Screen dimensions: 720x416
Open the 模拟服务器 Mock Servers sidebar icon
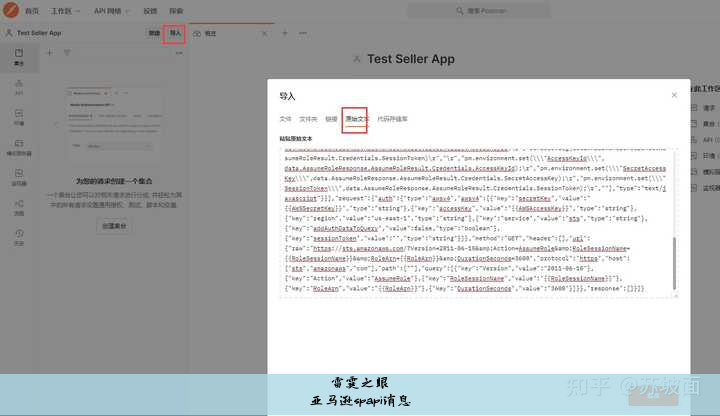tap(19, 147)
